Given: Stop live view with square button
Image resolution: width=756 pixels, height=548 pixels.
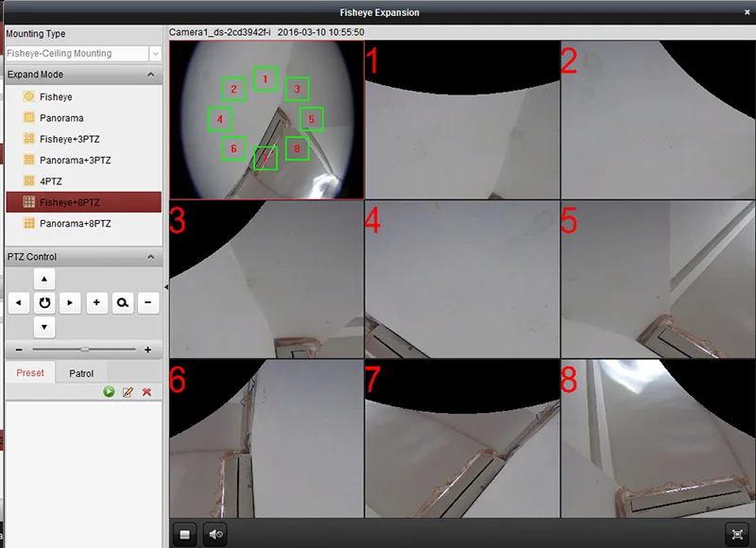Looking at the screenshot, I should (x=184, y=534).
